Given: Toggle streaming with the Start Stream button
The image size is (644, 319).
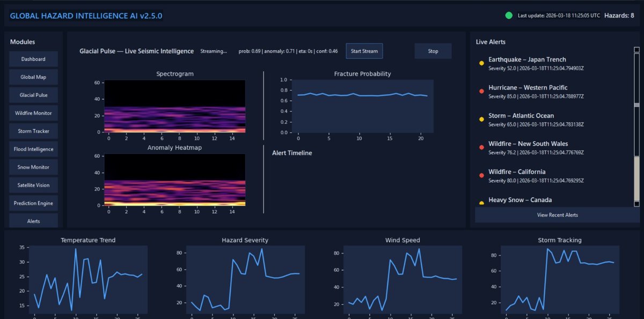Looking at the screenshot, I should pos(364,51).
